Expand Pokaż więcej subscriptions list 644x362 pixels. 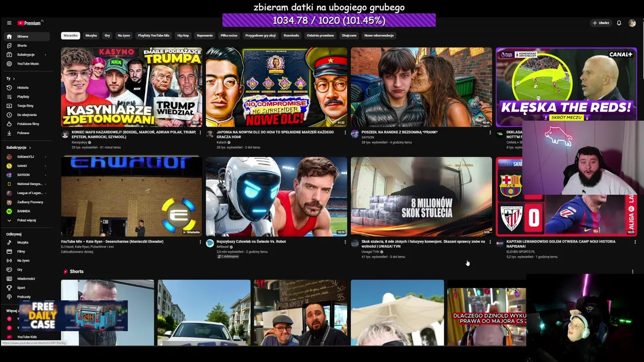tap(27, 220)
